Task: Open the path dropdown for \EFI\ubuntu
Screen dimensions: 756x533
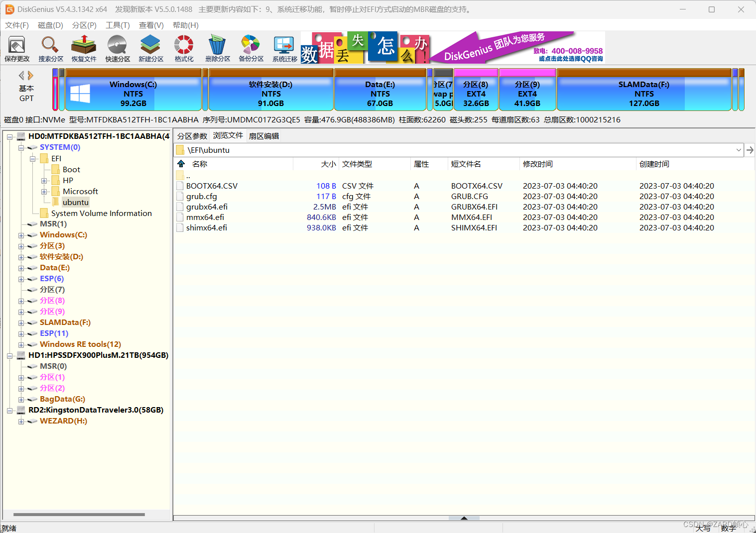Action: pos(739,150)
